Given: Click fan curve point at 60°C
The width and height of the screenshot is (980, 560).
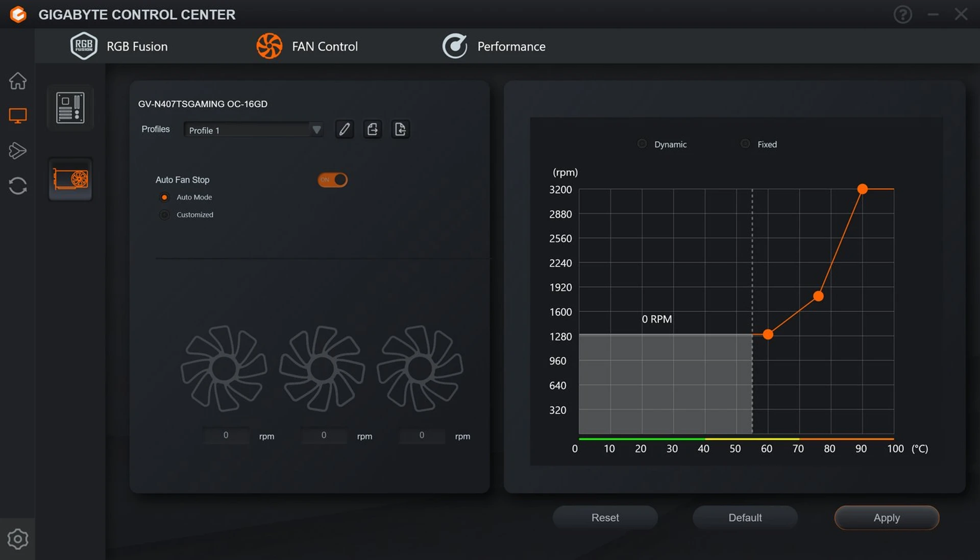Looking at the screenshot, I should click(768, 334).
